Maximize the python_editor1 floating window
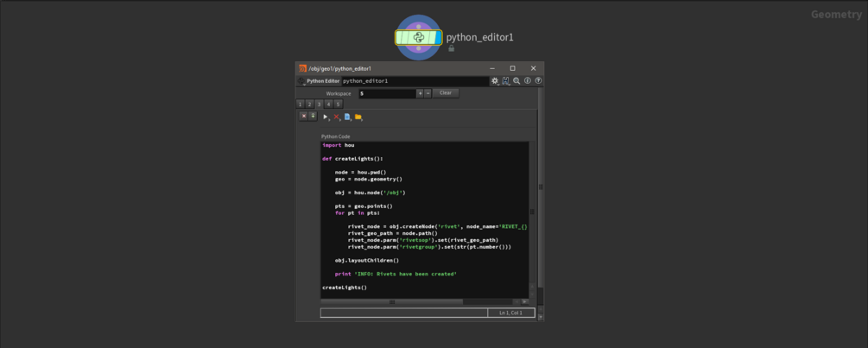868x348 pixels. 513,68
